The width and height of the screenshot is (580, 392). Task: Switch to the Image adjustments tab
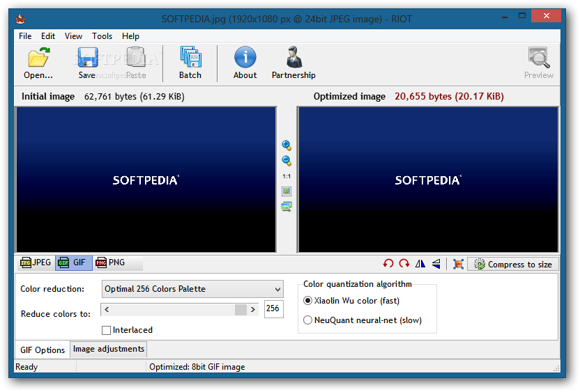[x=108, y=349]
